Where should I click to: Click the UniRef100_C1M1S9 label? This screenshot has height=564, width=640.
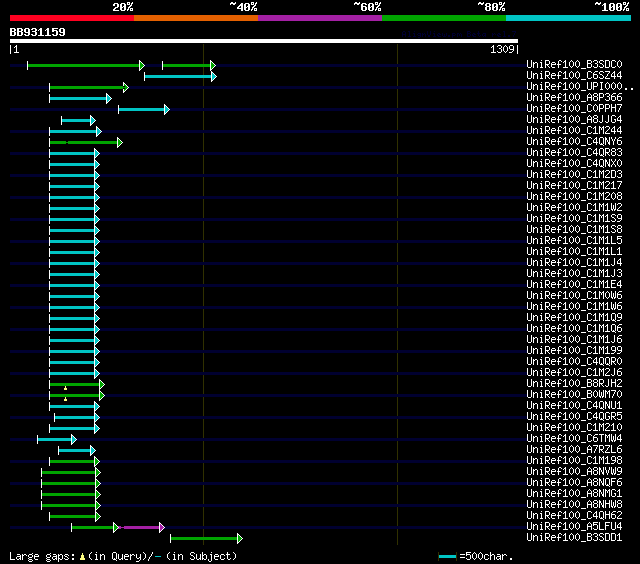point(574,219)
